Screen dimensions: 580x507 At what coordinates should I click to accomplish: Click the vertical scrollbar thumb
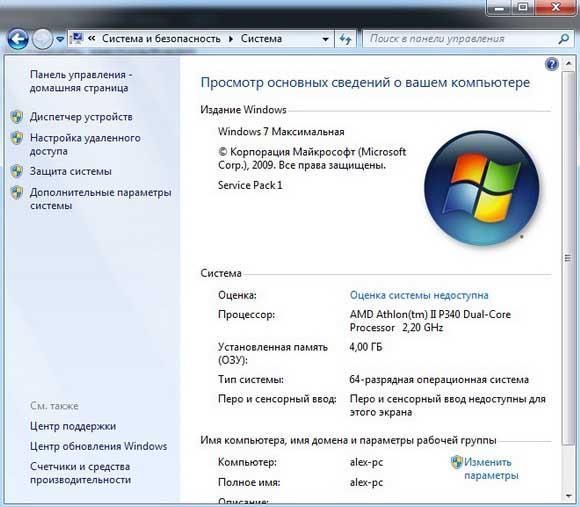point(568,258)
